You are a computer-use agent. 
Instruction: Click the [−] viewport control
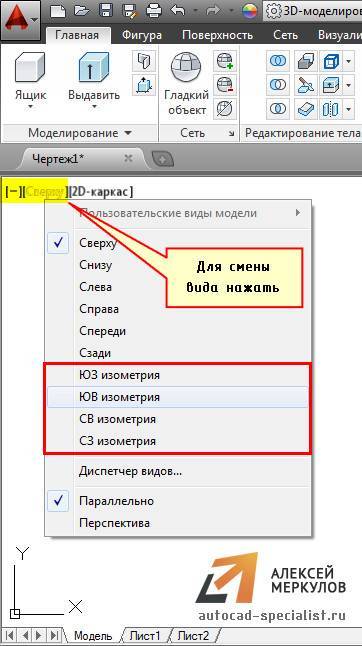point(13,192)
